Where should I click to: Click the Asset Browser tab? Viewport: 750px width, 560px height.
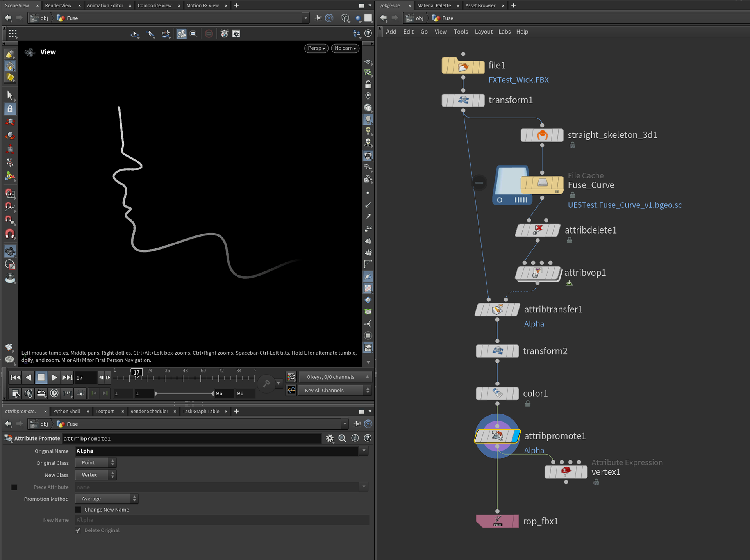[x=480, y=5]
